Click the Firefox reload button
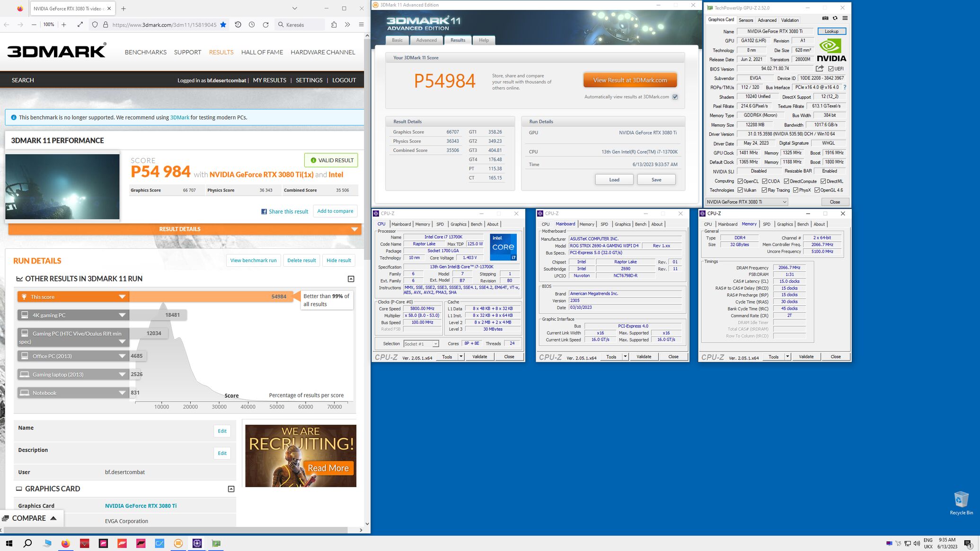Viewport: 980px width, 551px height. click(x=265, y=25)
